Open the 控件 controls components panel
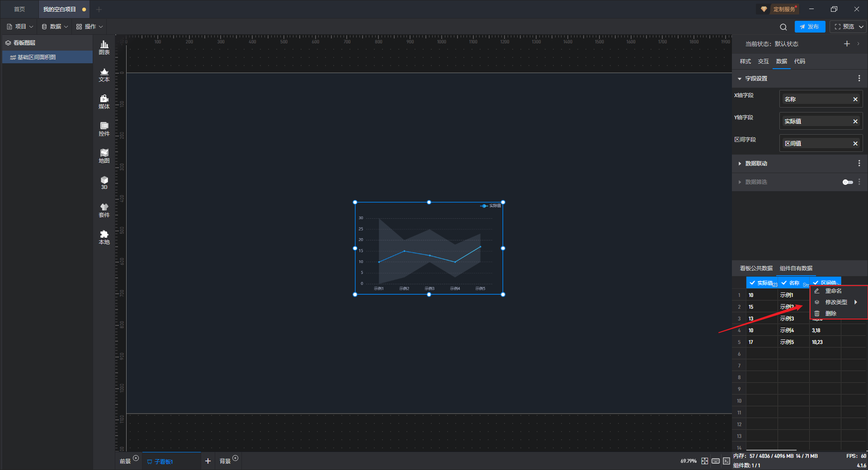The height and width of the screenshot is (470, 868). pos(104,129)
